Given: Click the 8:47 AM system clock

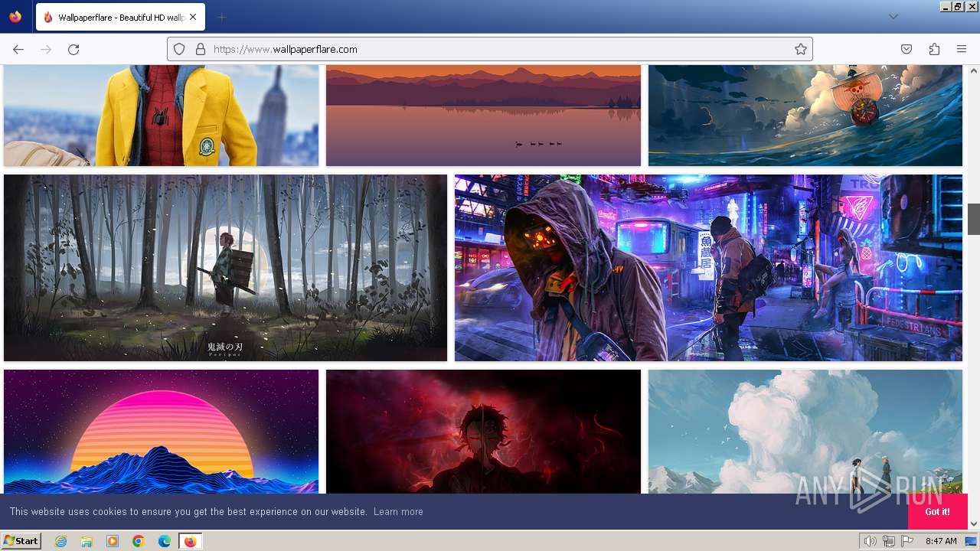Looking at the screenshot, I should coord(941,541).
